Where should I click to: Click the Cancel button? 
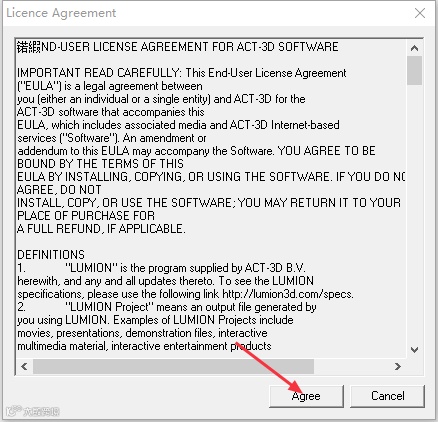(387, 396)
